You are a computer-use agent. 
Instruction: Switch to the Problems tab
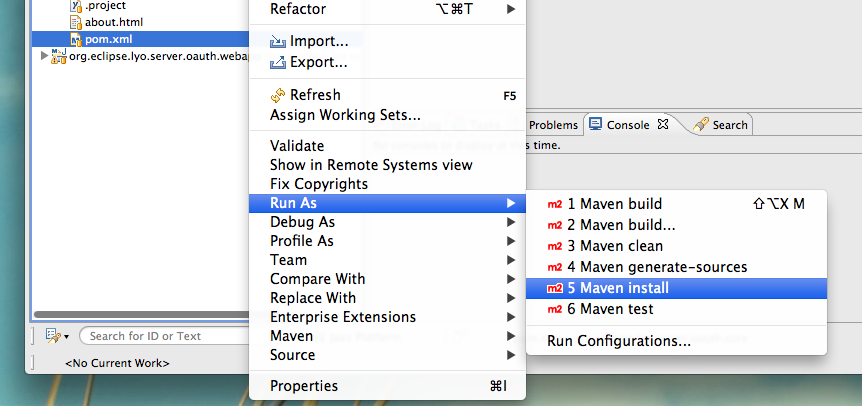pos(553,125)
